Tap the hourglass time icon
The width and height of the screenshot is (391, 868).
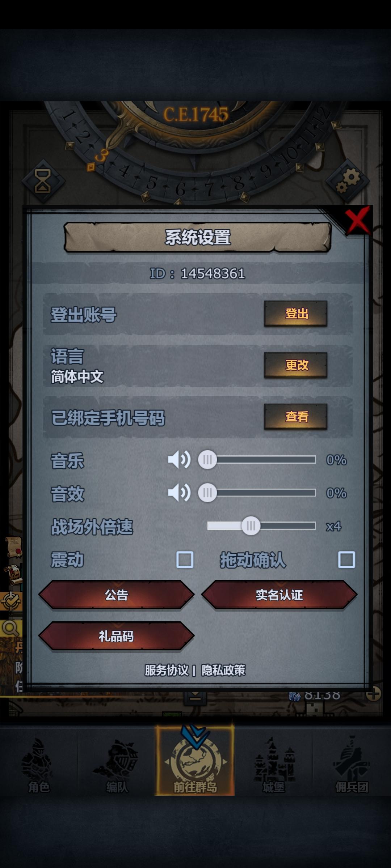pyautogui.click(x=43, y=180)
